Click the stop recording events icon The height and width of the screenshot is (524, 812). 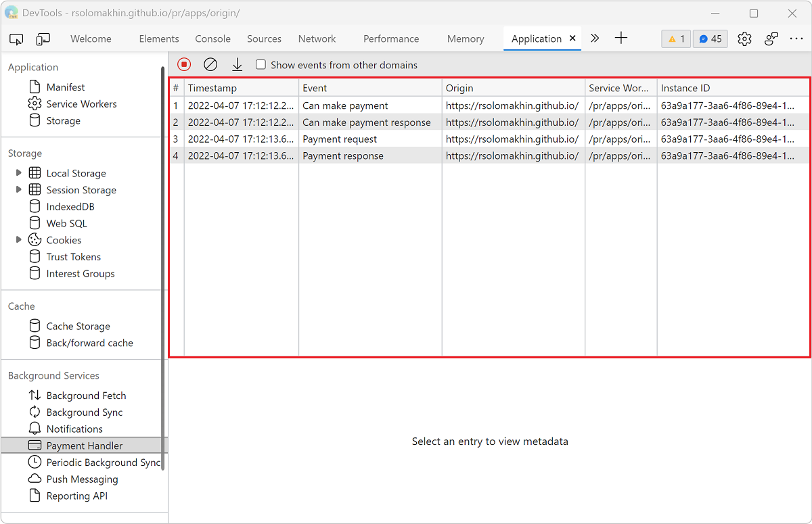pyautogui.click(x=183, y=64)
